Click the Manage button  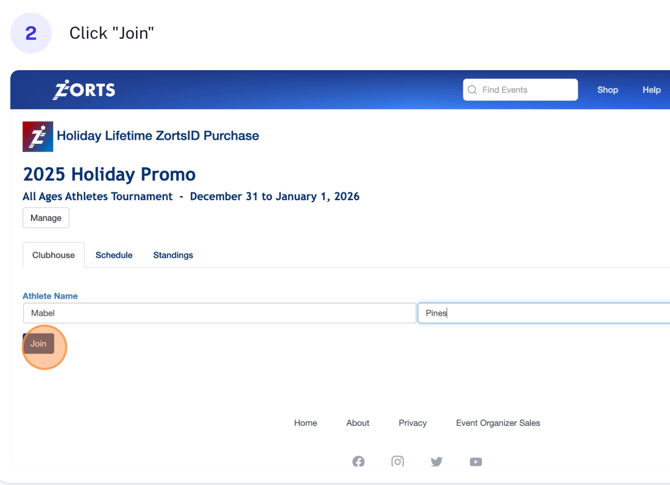tap(46, 218)
